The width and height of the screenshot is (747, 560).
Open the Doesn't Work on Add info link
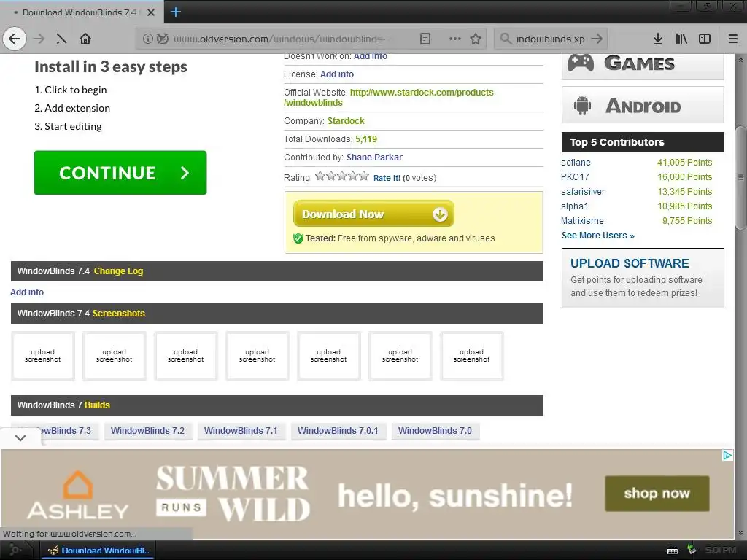370,56
